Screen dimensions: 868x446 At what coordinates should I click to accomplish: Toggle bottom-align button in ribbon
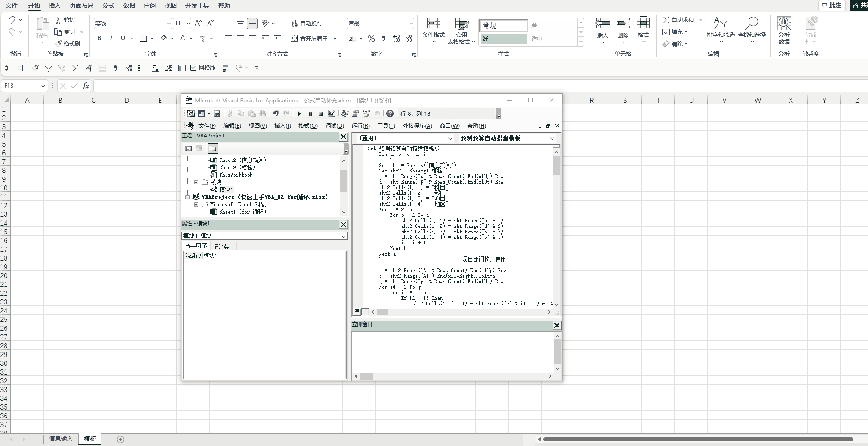[x=252, y=24]
